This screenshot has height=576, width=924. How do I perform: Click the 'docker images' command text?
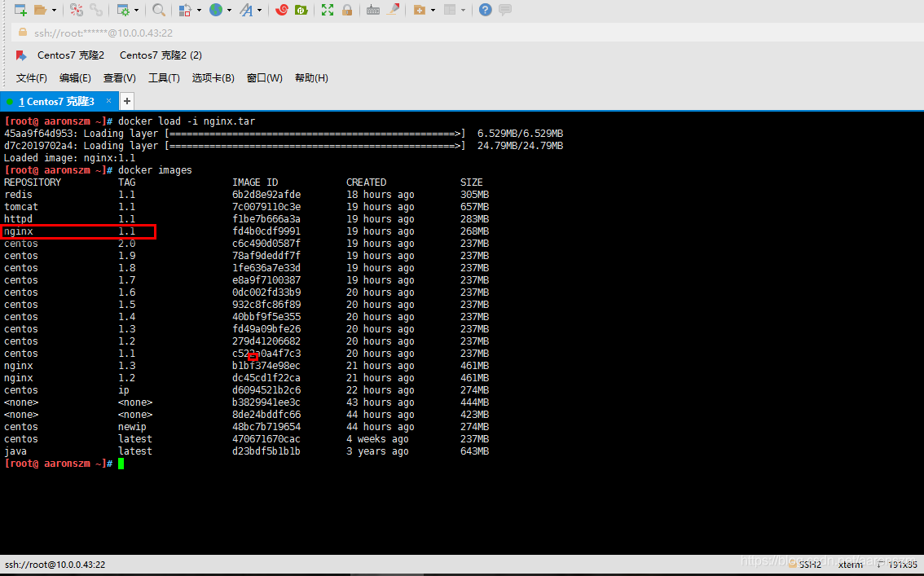point(155,170)
